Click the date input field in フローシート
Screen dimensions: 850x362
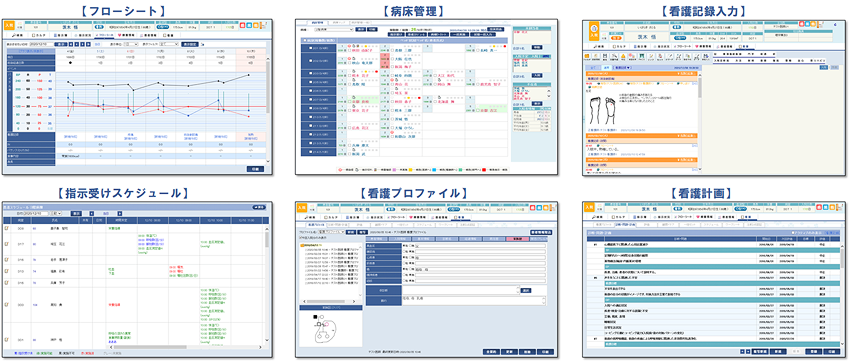click(x=42, y=44)
